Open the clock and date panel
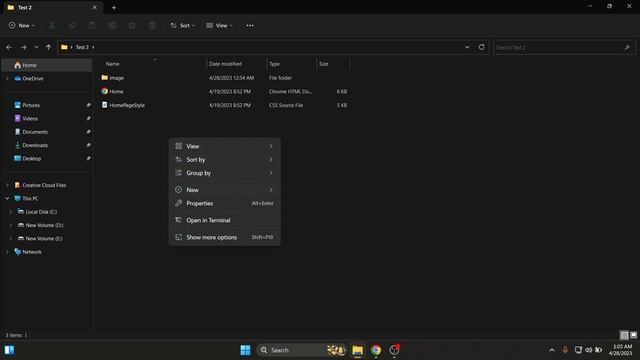Viewport: 640px width, 360px height. (620, 350)
